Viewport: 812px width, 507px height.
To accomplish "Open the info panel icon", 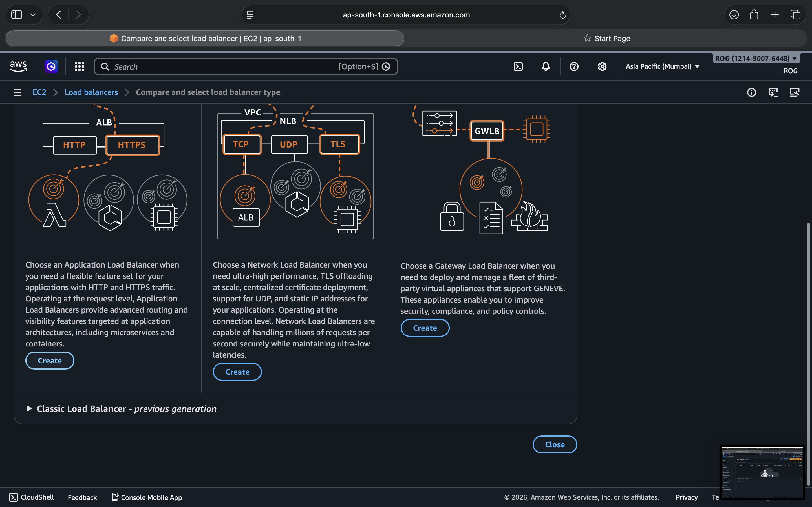I will (x=751, y=92).
